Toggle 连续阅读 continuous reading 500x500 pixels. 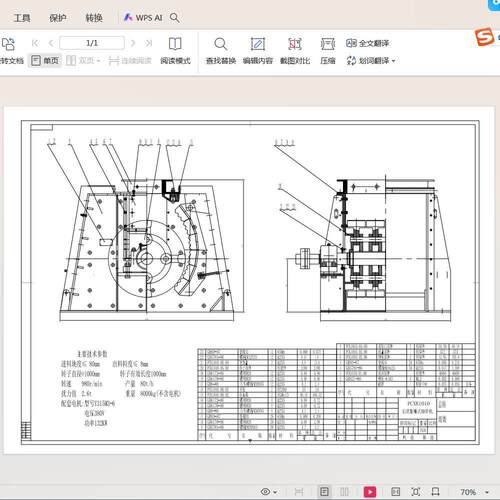(x=130, y=61)
